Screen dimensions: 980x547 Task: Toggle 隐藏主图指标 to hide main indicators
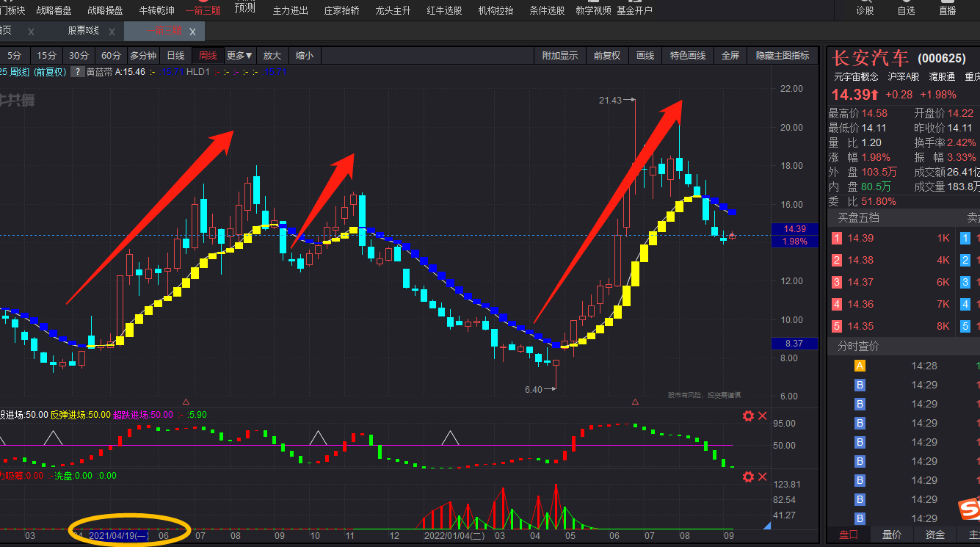tap(782, 56)
